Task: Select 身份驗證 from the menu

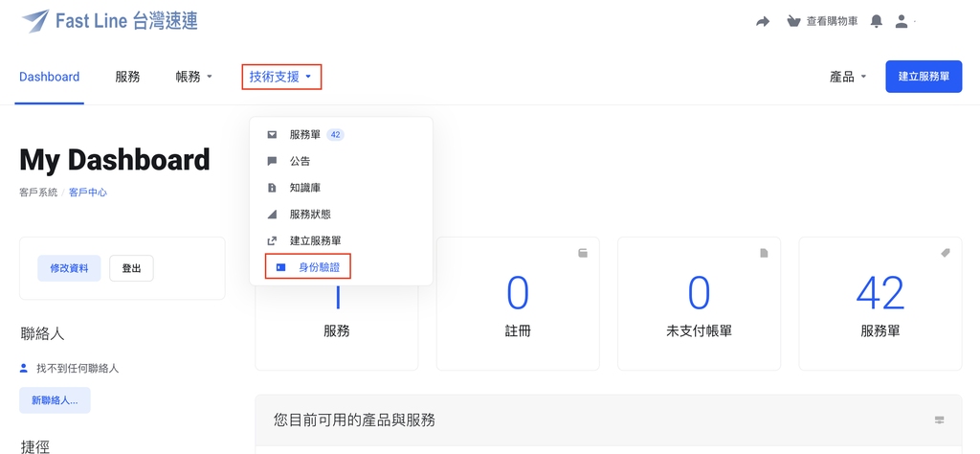Action: click(308, 267)
